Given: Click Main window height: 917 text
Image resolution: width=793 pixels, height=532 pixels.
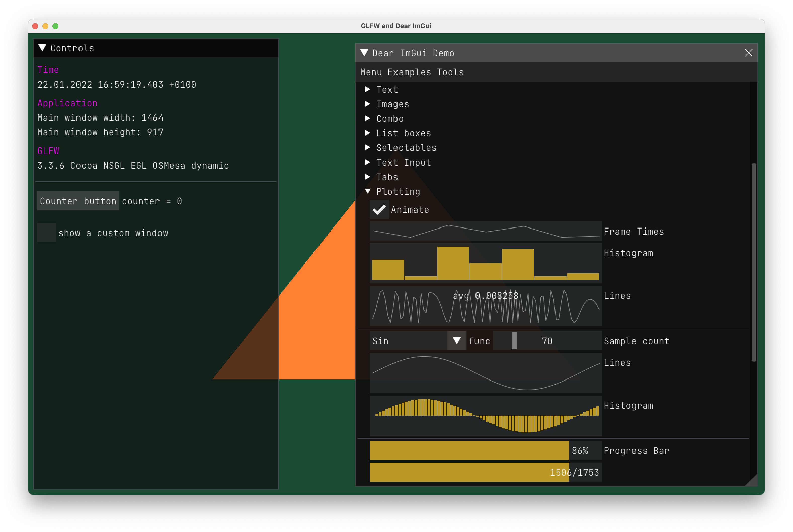Looking at the screenshot, I should (100, 132).
